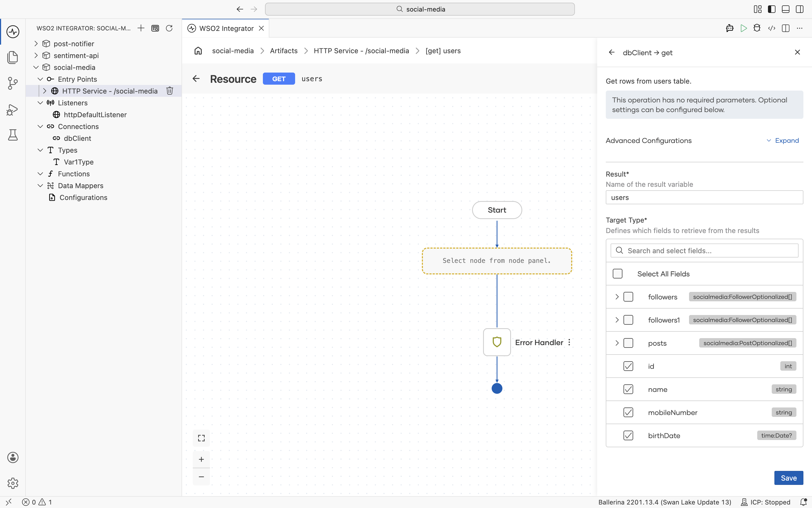Uncheck the id field checkbox

point(628,366)
